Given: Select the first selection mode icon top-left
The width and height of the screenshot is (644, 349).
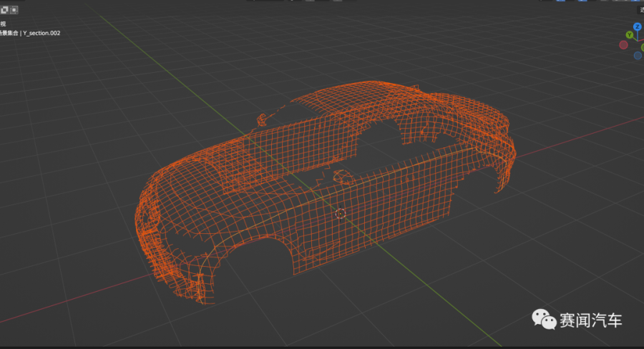Looking at the screenshot, I should pos(4,10).
